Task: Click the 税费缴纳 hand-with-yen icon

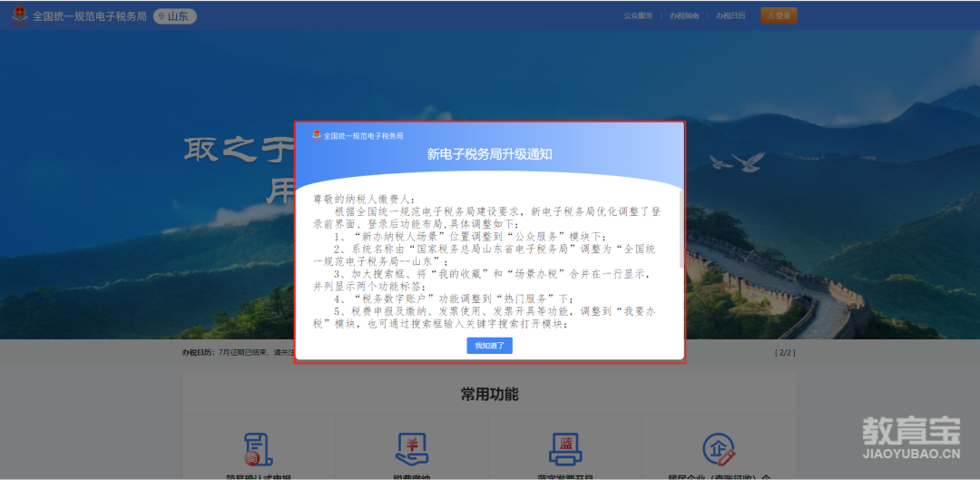Action: point(412,449)
